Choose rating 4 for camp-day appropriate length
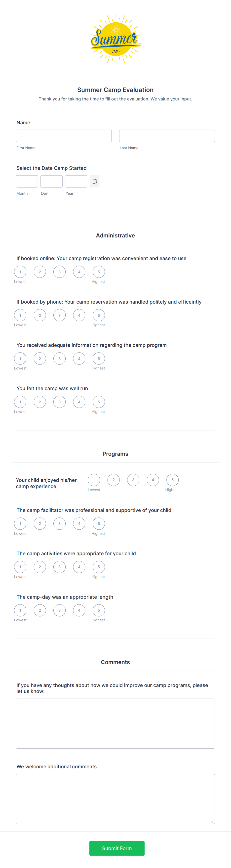The width and height of the screenshot is (231, 868). [x=79, y=610]
